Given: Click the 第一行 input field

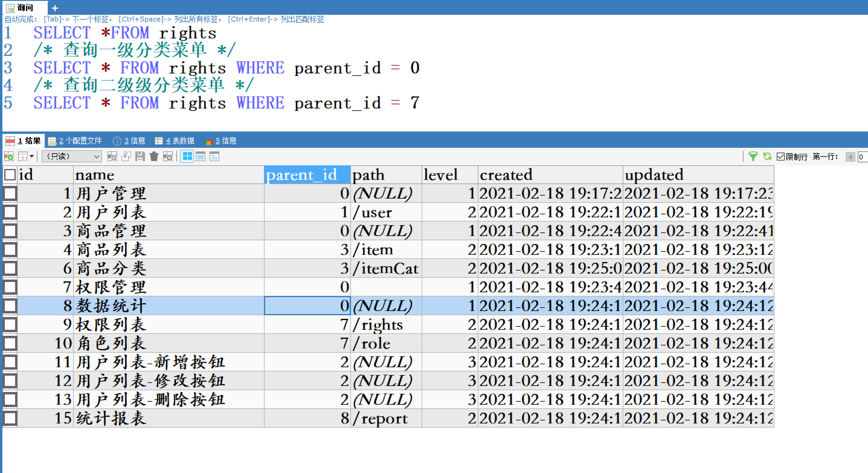Looking at the screenshot, I should coord(863,157).
